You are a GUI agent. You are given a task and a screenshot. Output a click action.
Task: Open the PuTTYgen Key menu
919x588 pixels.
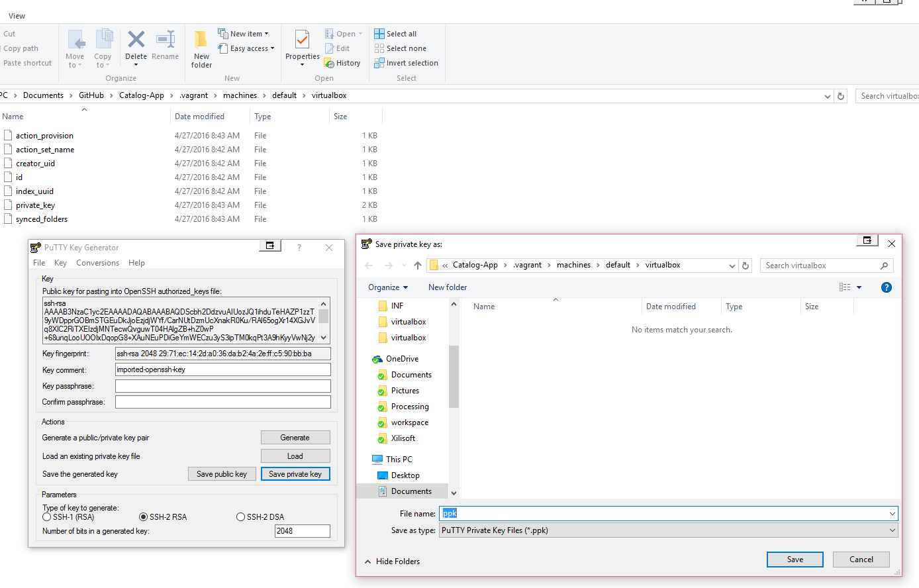60,263
